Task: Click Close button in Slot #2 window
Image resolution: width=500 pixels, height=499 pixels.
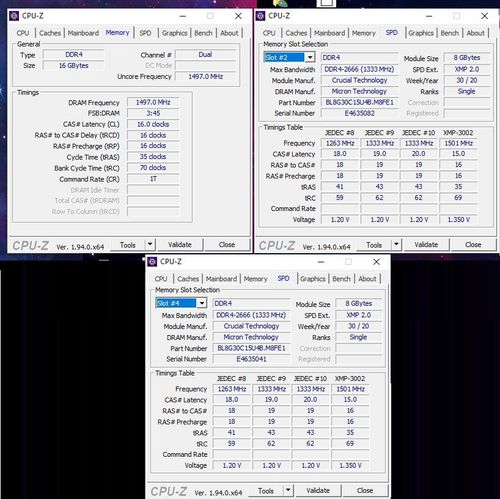Action: tap(473, 245)
